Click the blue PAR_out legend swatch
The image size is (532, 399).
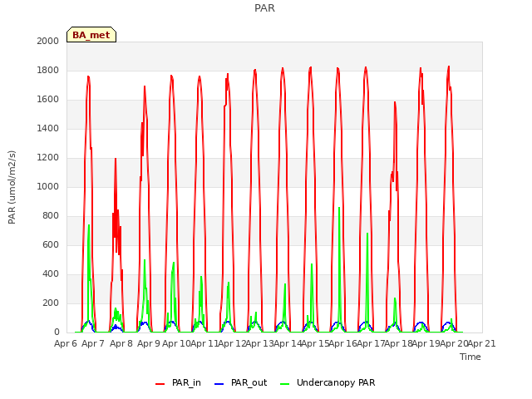tap(219, 384)
